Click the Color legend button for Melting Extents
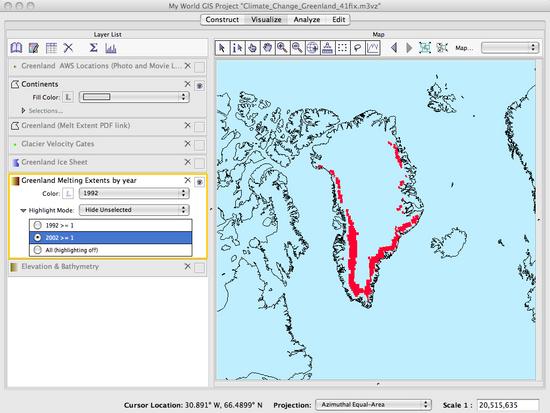Viewport: 550px width, 413px height. tap(68, 193)
